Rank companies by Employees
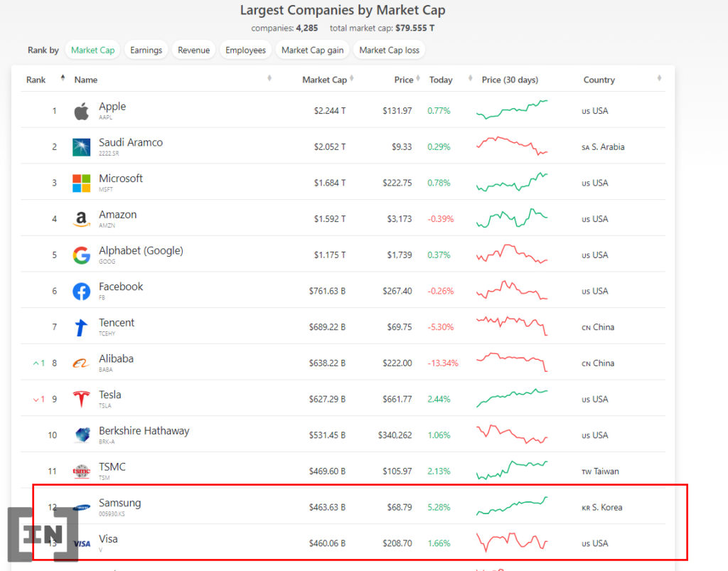This screenshot has width=728, height=571. pos(245,50)
